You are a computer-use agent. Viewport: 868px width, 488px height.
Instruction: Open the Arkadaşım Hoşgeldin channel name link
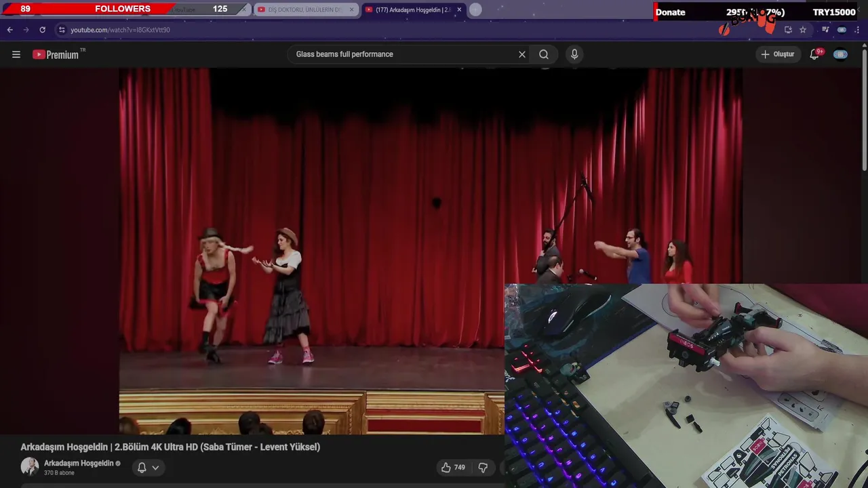pos(79,463)
